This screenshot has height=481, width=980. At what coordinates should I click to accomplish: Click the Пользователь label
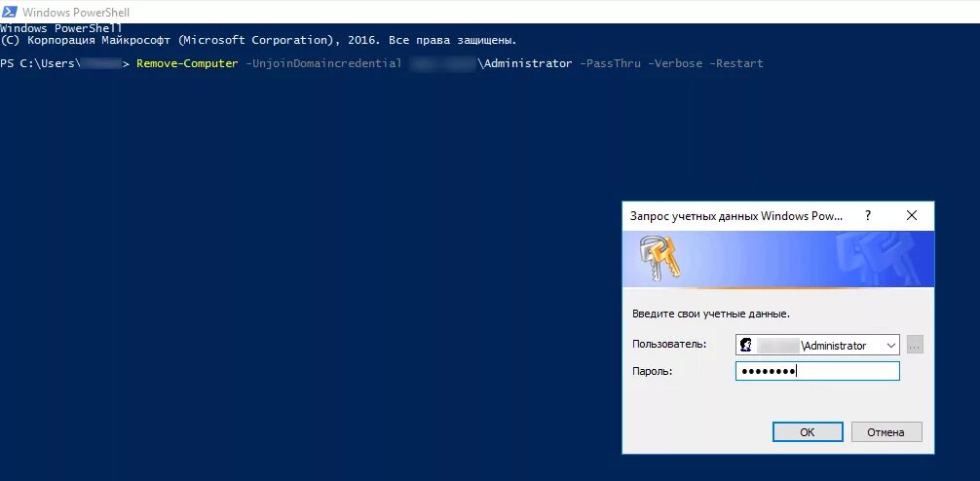tap(669, 344)
